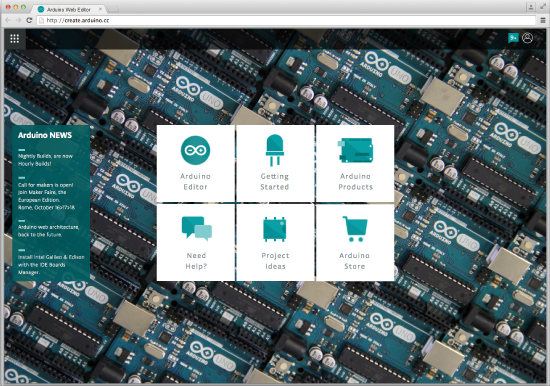550x386 pixels.
Task: Open the Arduino Editor tile
Action: pos(196,164)
